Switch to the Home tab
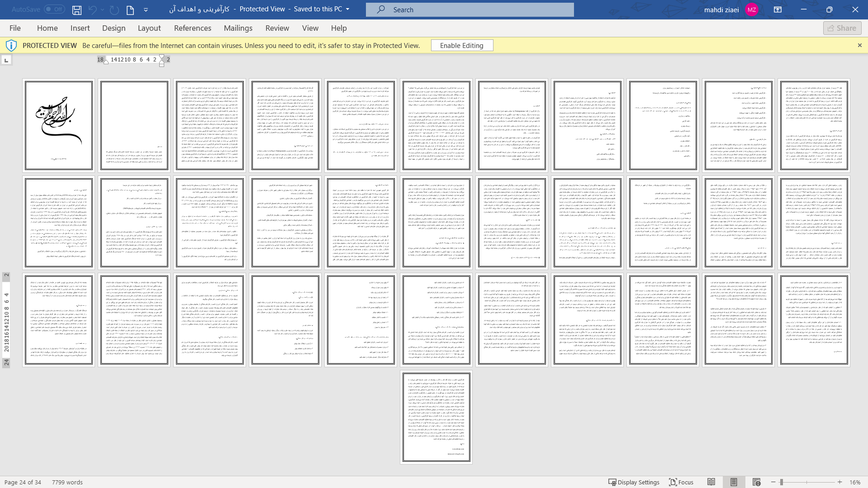Image resolution: width=868 pixels, height=488 pixels. [x=47, y=28]
